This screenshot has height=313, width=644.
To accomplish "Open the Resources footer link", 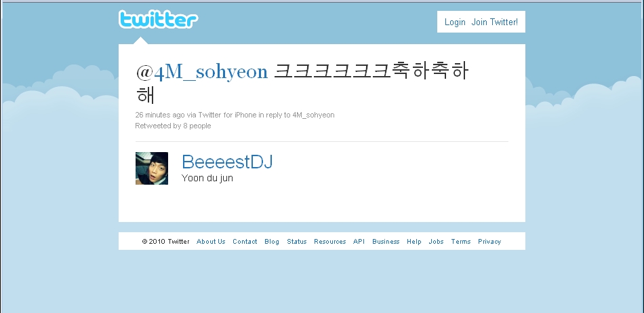I will (x=330, y=242).
